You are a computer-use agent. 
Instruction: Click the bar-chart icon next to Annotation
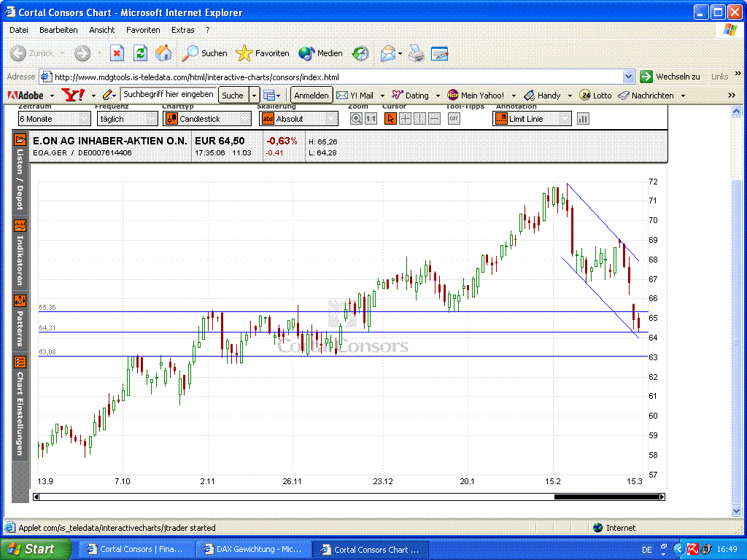tap(583, 119)
